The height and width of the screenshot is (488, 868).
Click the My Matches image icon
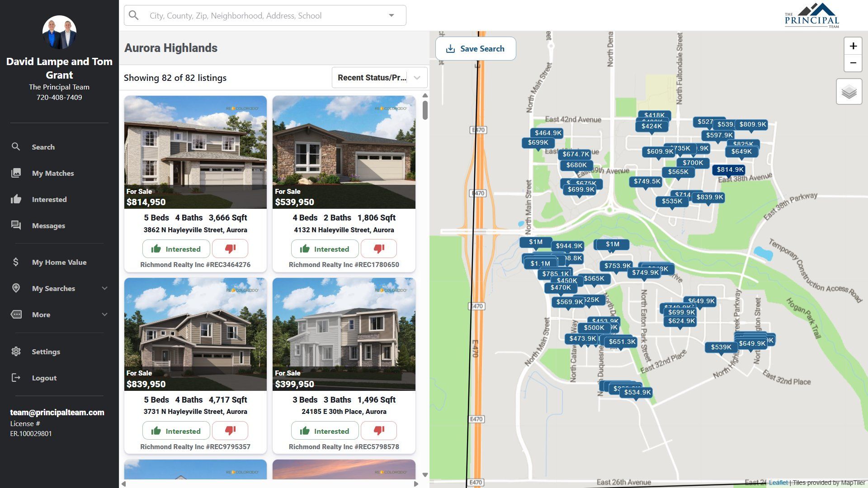[16, 173]
